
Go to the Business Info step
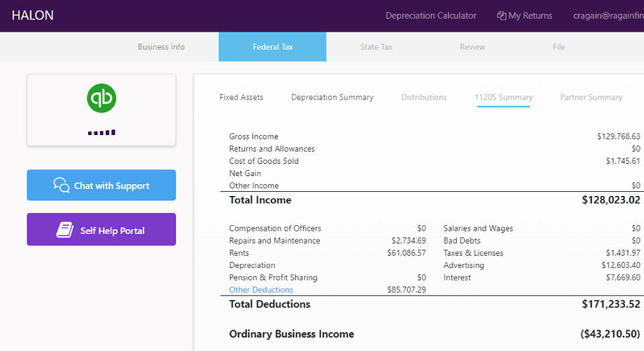161,47
